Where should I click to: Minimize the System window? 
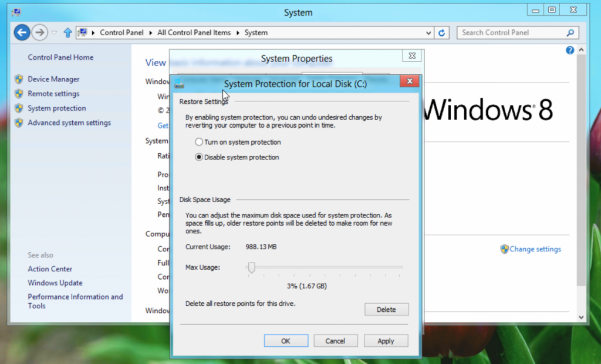click(x=535, y=11)
